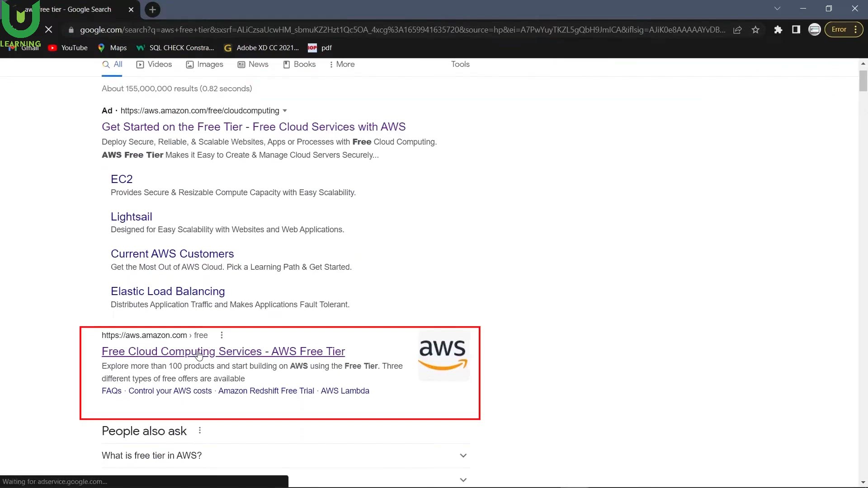Open YouTube bookmark
The height and width of the screenshot is (488, 868).
(x=68, y=48)
